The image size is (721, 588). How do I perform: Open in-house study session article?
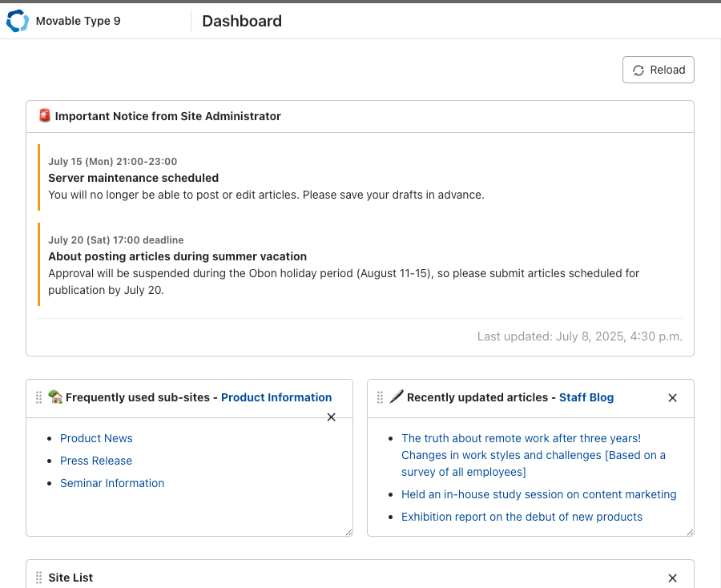coord(538,494)
